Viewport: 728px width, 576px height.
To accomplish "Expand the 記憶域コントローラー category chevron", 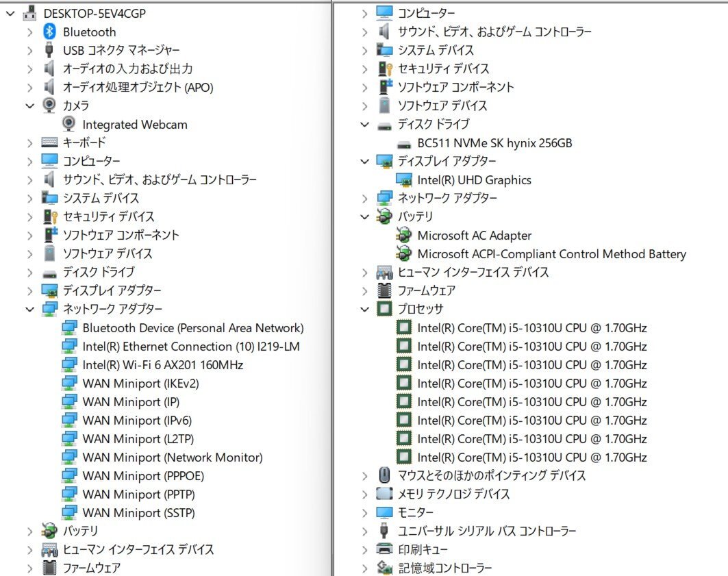I will pos(365,568).
